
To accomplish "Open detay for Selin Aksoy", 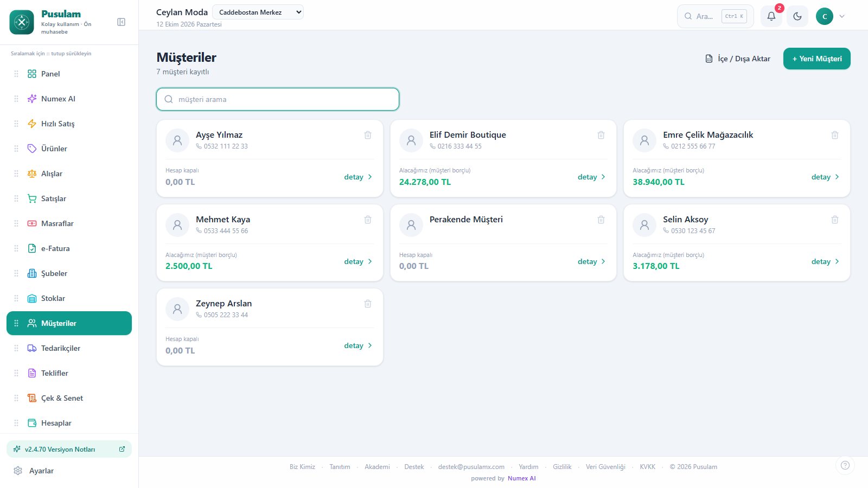I will 826,261.
